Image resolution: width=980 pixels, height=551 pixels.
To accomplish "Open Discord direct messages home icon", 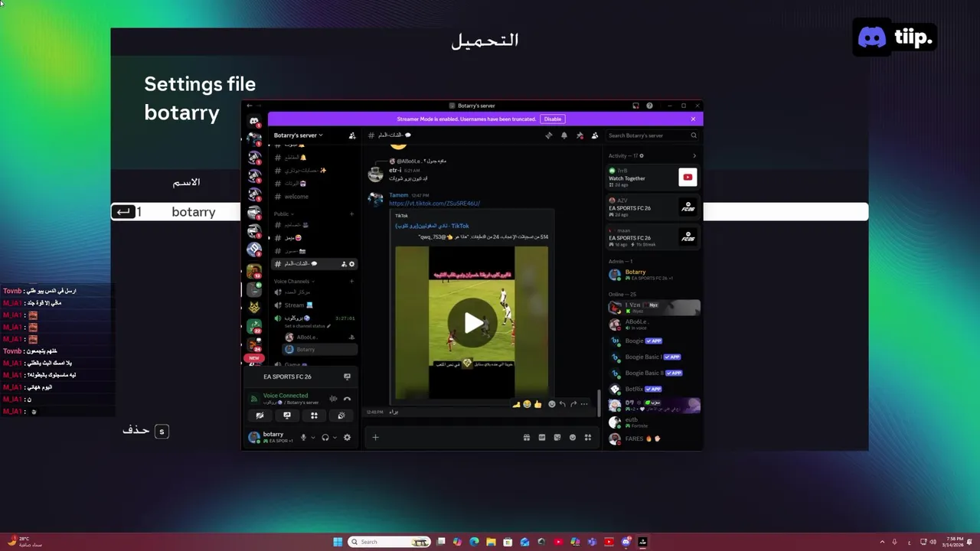I will pos(254,121).
